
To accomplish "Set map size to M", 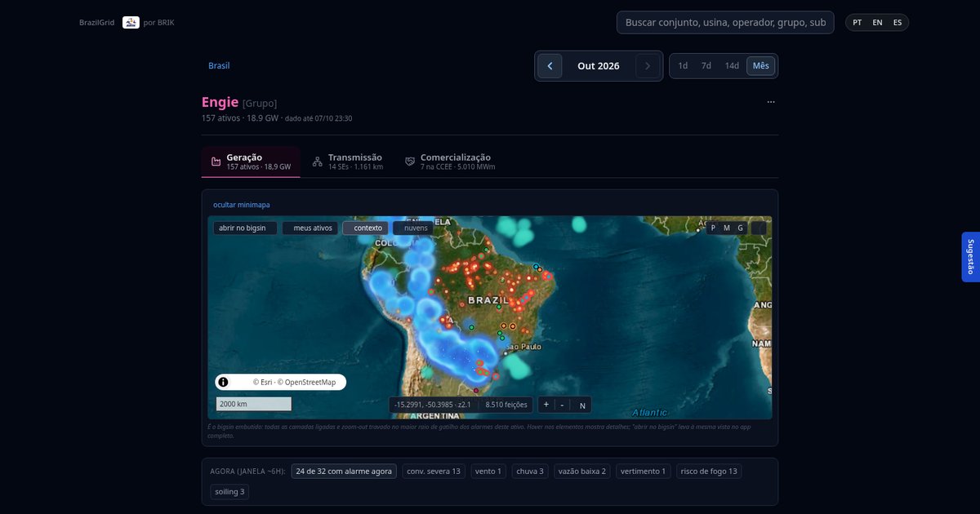I will coord(727,228).
